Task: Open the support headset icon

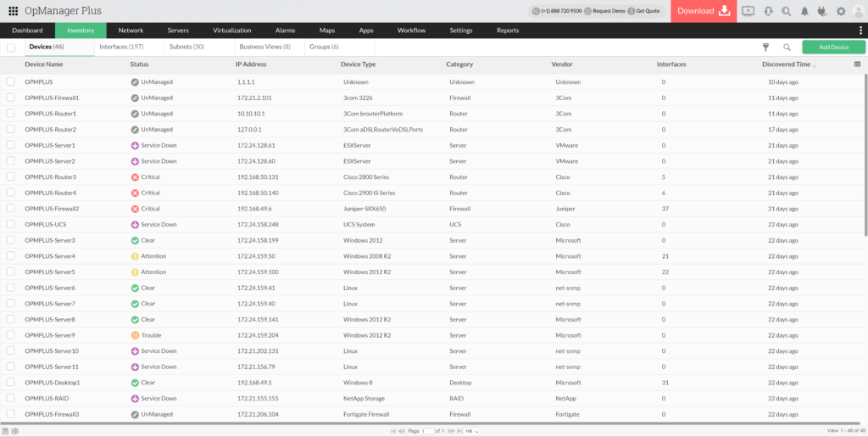Action: point(768,11)
